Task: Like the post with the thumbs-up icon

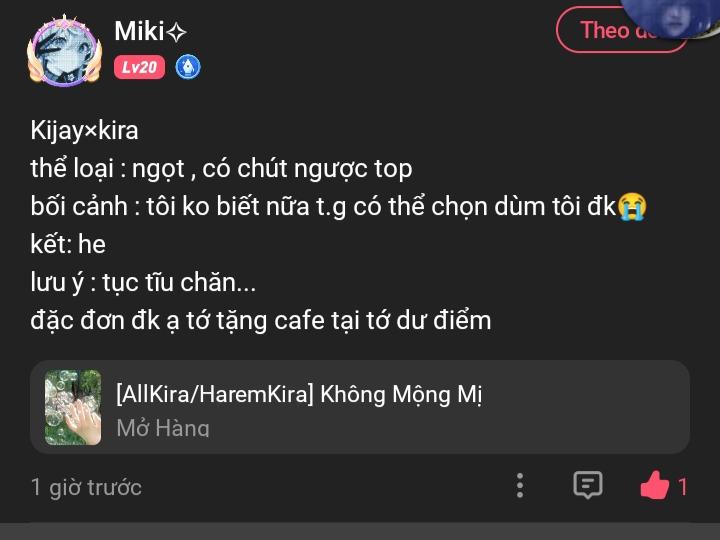Action: pos(654,486)
